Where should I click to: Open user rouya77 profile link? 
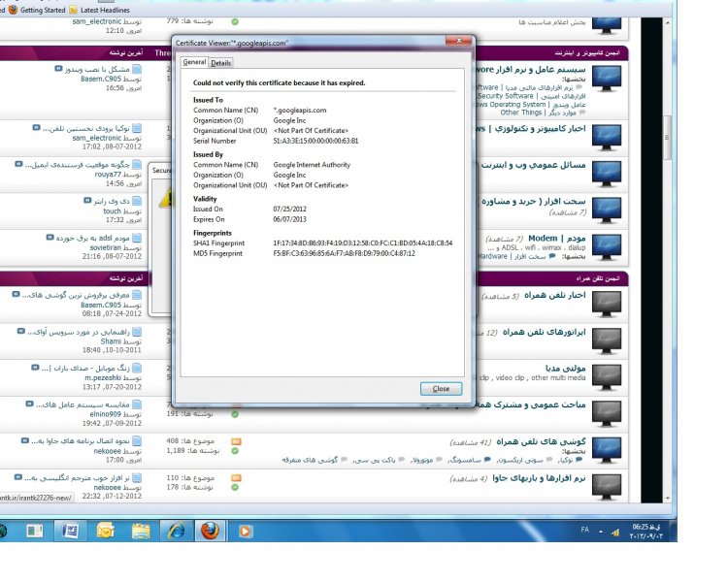point(108,175)
